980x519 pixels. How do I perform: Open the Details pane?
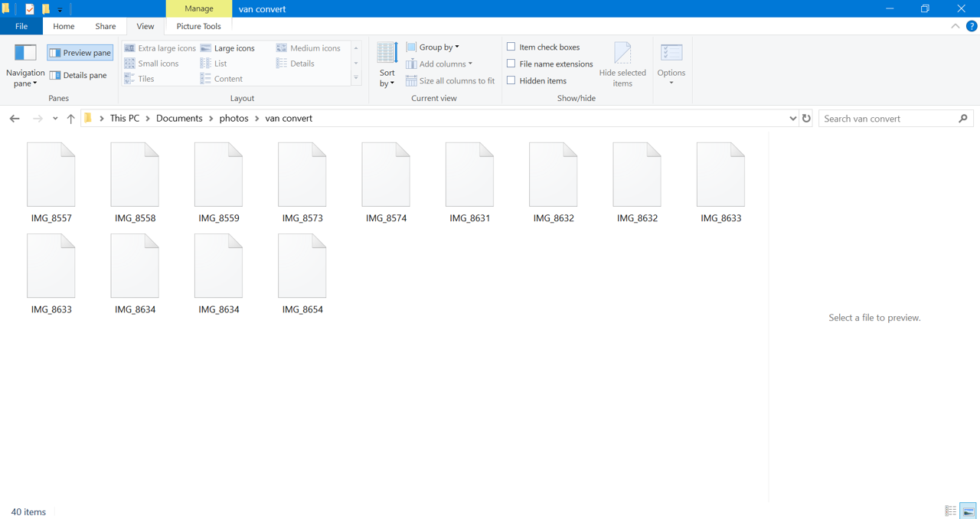click(x=78, y=75)
